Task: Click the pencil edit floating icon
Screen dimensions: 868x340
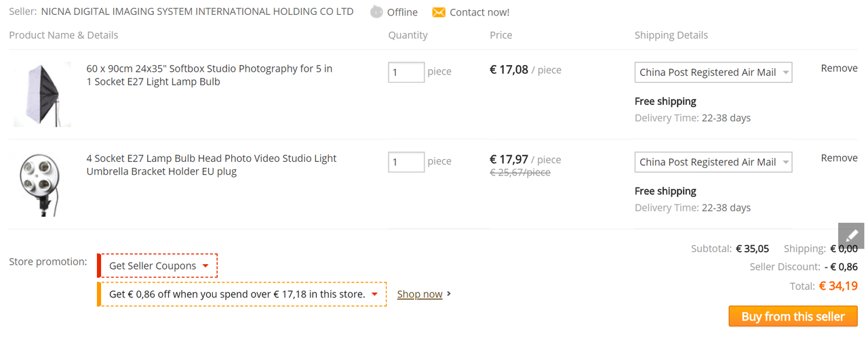Action: tap(851, 236)
